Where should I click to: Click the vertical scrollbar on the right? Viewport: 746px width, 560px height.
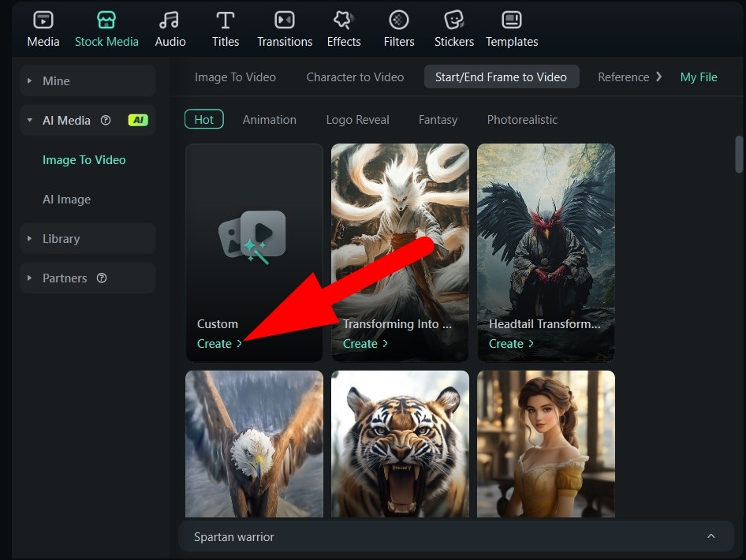click(x=739, y=155)
